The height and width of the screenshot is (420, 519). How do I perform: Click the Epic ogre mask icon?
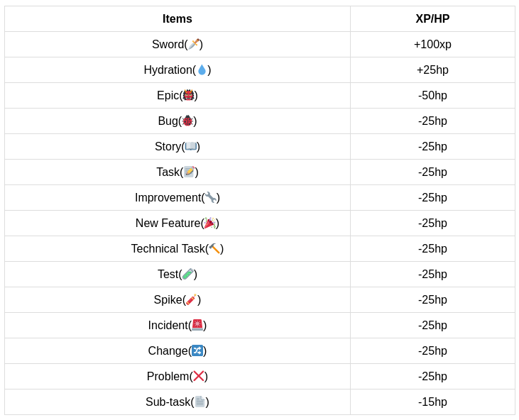[188, 95]
